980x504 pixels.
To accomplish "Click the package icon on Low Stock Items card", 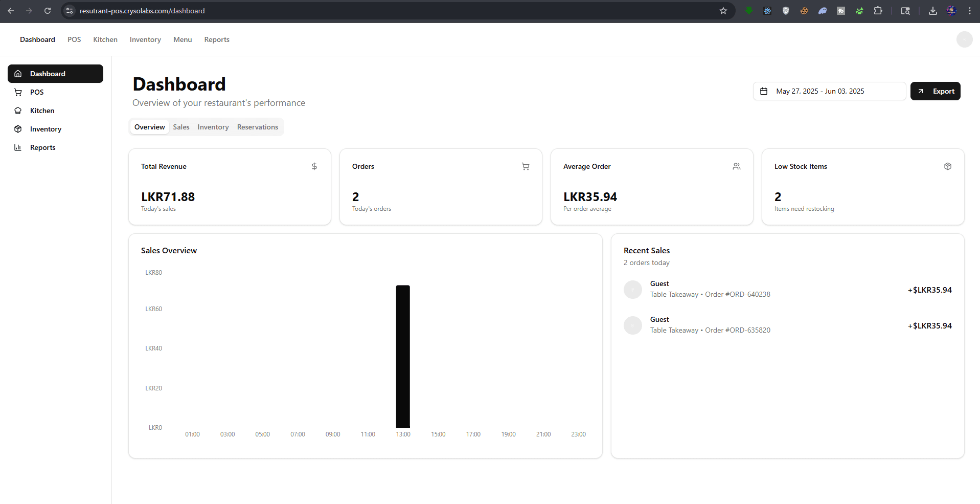I will pyautogui.click(x=948, y=166).
